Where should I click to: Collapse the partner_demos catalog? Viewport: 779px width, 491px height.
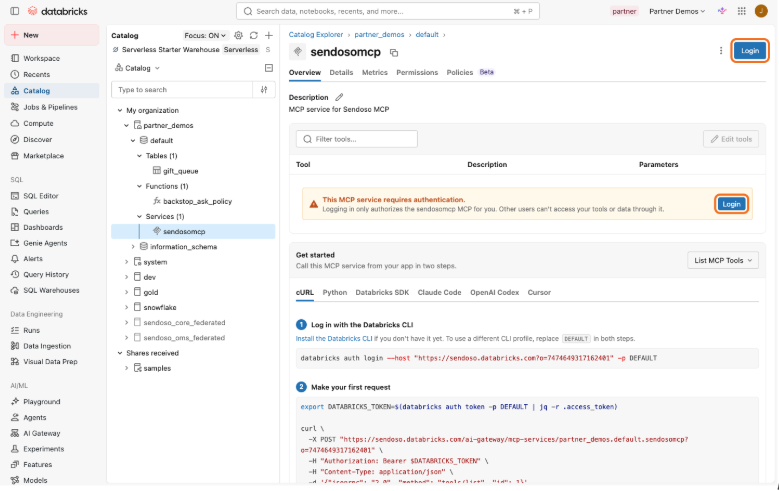(126, 125)
